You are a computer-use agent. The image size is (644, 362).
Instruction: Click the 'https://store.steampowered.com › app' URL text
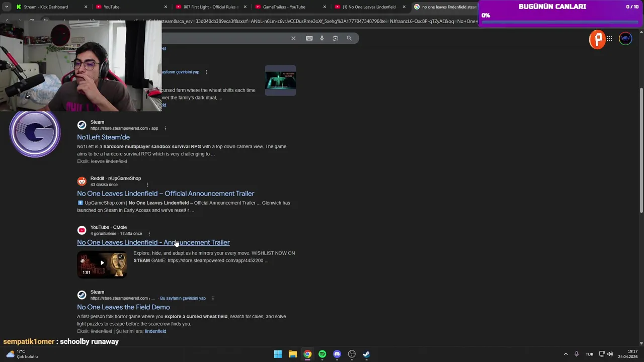click(x=124, y=128)
